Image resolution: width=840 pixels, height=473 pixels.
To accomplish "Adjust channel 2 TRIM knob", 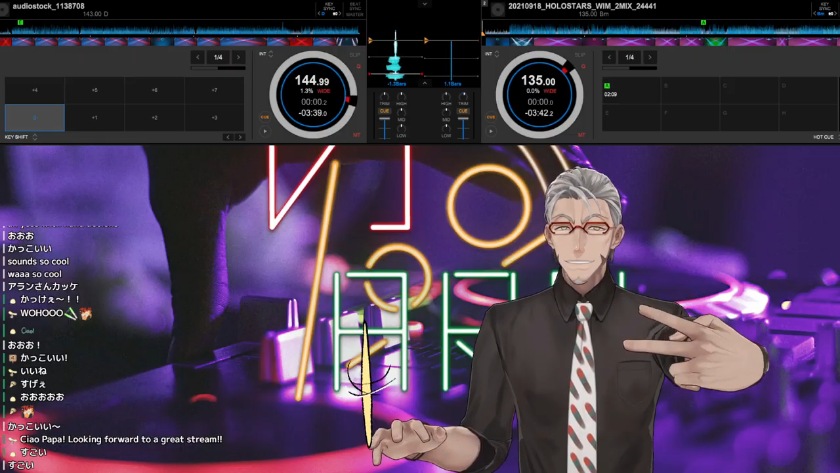I will coord(463,96).
